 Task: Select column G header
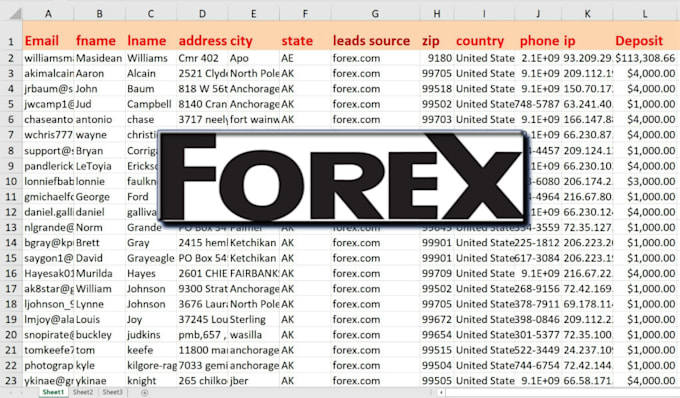(x=375, y=14)
